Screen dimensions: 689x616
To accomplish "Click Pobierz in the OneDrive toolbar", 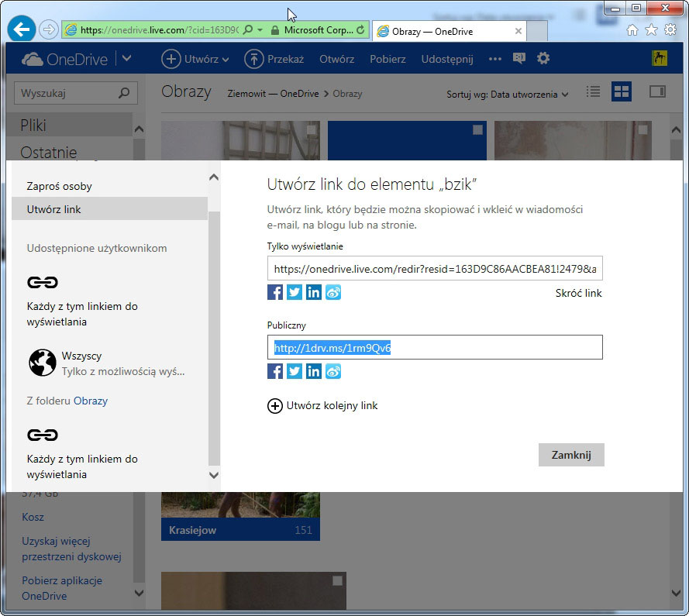I will pyautogui.click(x=388, y=59).
